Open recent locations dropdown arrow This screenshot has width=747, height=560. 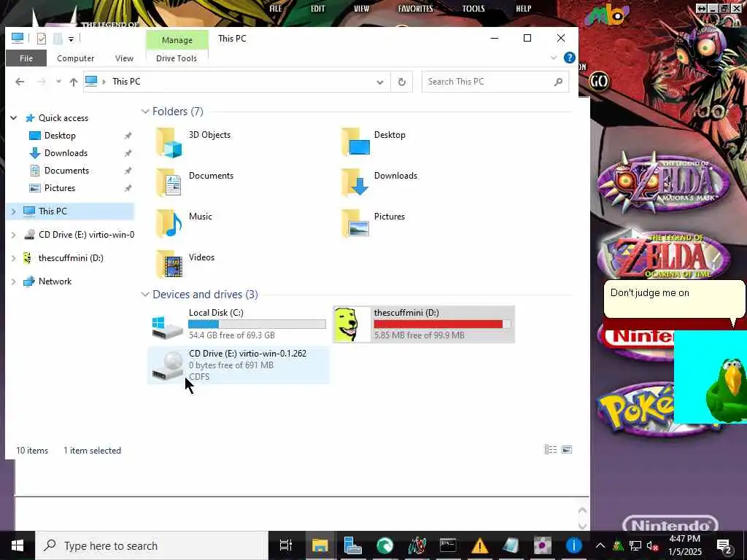[x=58, y=82]
